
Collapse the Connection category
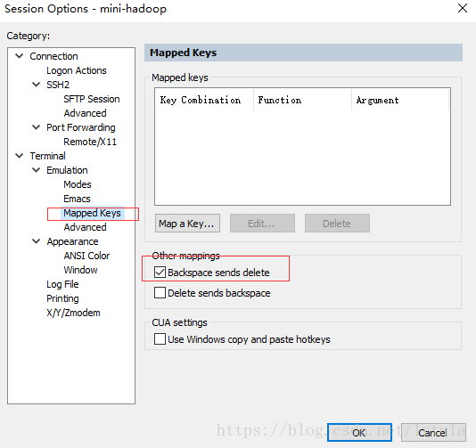[x=20, y=56]
